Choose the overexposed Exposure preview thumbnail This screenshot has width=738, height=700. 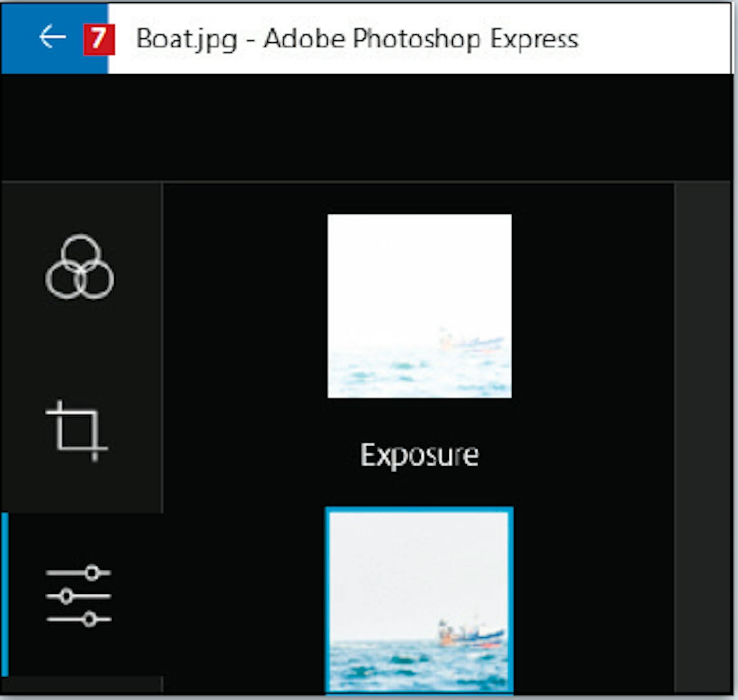pos(419,305)
